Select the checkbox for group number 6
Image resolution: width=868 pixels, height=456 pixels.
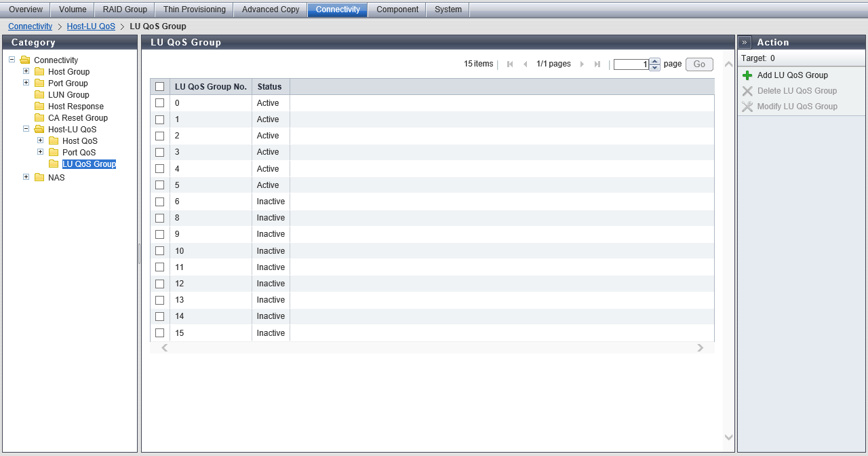tap(160, 202)
